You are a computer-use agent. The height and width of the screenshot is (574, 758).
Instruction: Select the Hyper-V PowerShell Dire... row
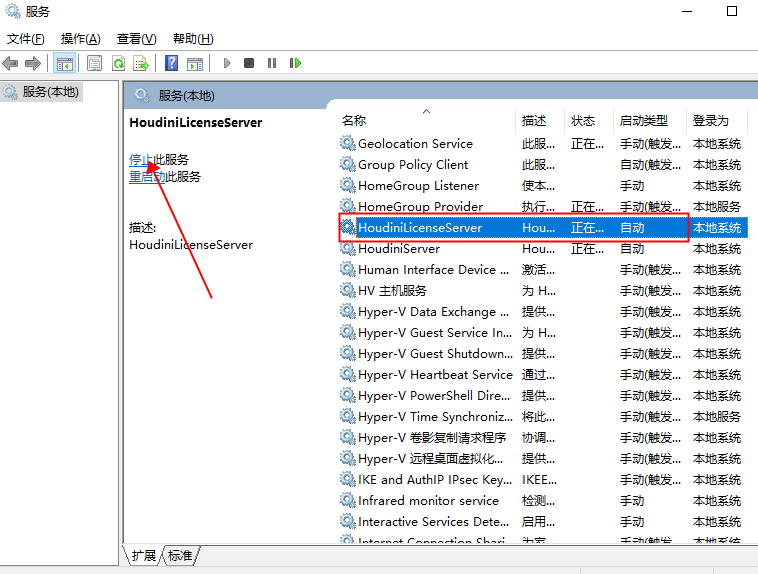point(543,396)
